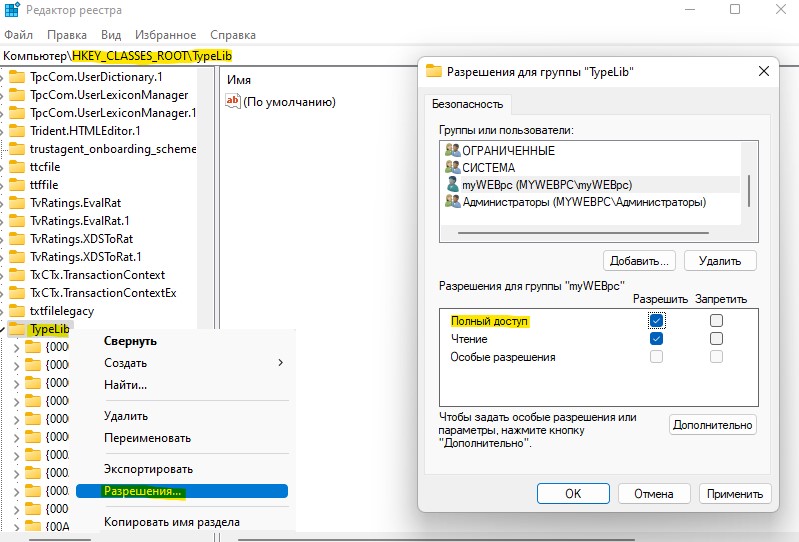Select the TpcCom.UserLexiconManager.1 key

pyautogui.click(x=113, y=113)
